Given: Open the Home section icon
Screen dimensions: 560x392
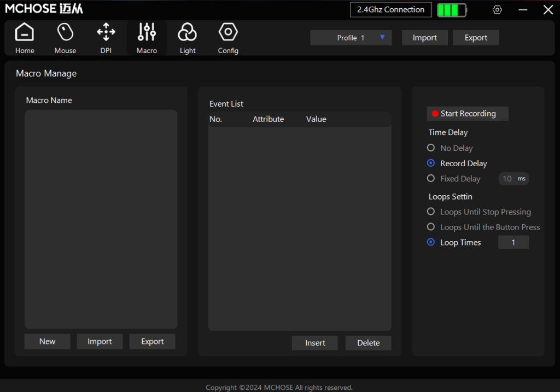Looking at the screenshot, I should click(25, 33).
